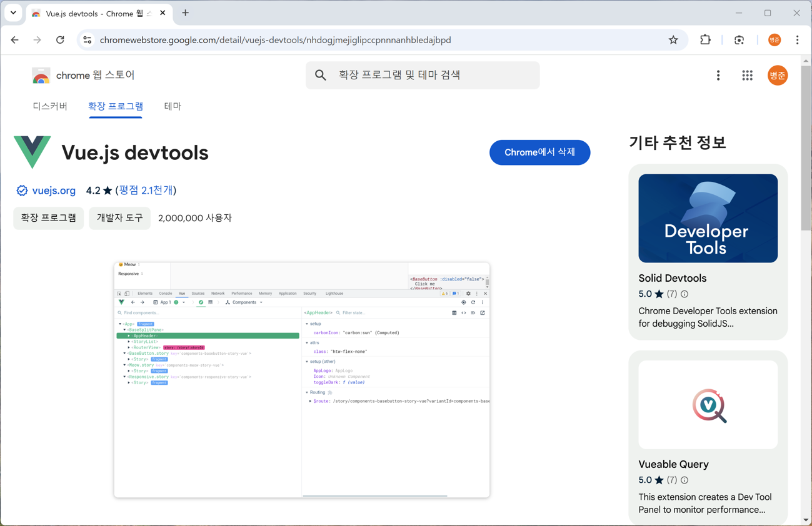Screen dimensions: 812x526
Task: Click the 2,000,000 사용자 user count
Action: 195,218
